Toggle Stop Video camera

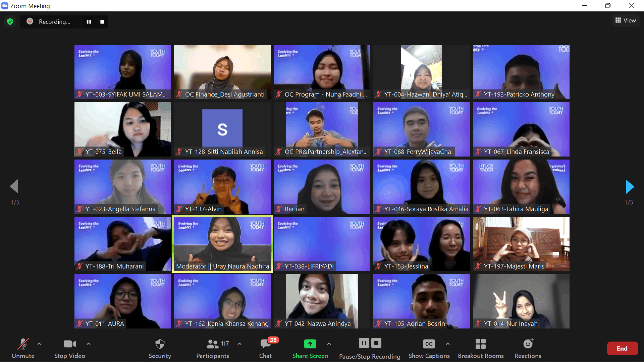tap(69, 344)
